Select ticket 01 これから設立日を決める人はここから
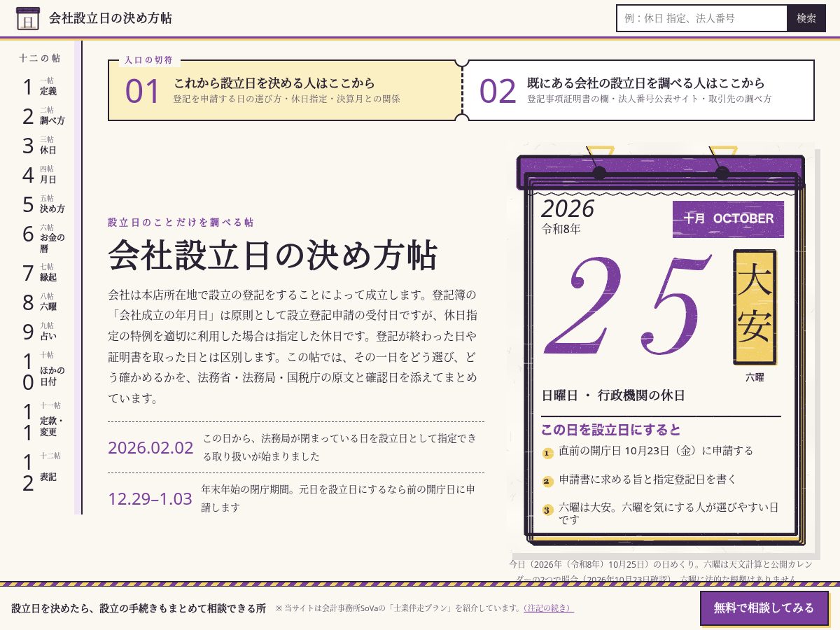840x630 pixels. pos(285,90)
